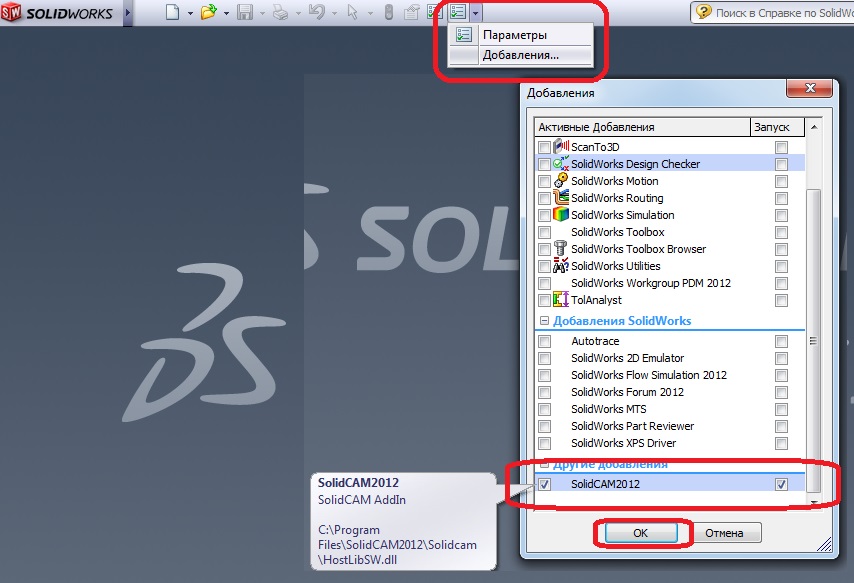
Task: Enable the ScanTo3D active add-in checkbox
Action: tap(544, 147)
